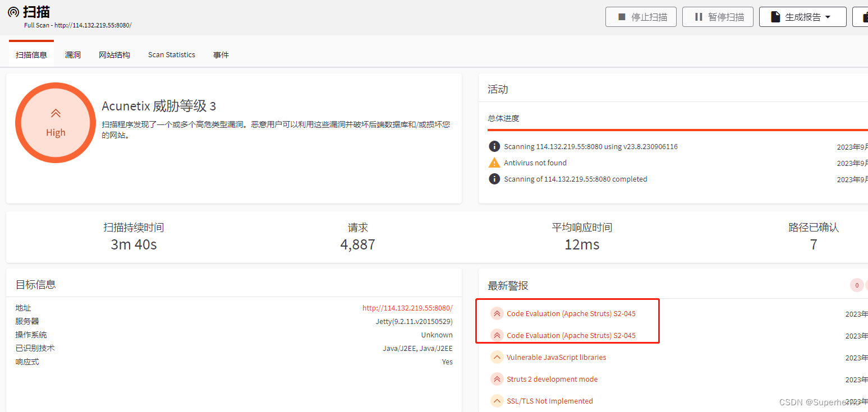Click the warning triangle beside 'Antivirus not found'
The height and width of the screenshot is (412, 868).
point(494,163)
